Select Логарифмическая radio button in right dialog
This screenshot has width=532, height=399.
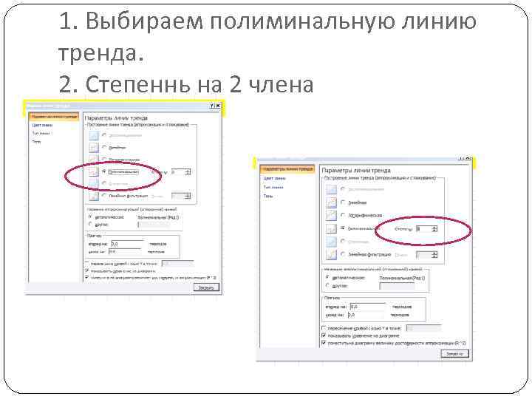coord(343,215)
